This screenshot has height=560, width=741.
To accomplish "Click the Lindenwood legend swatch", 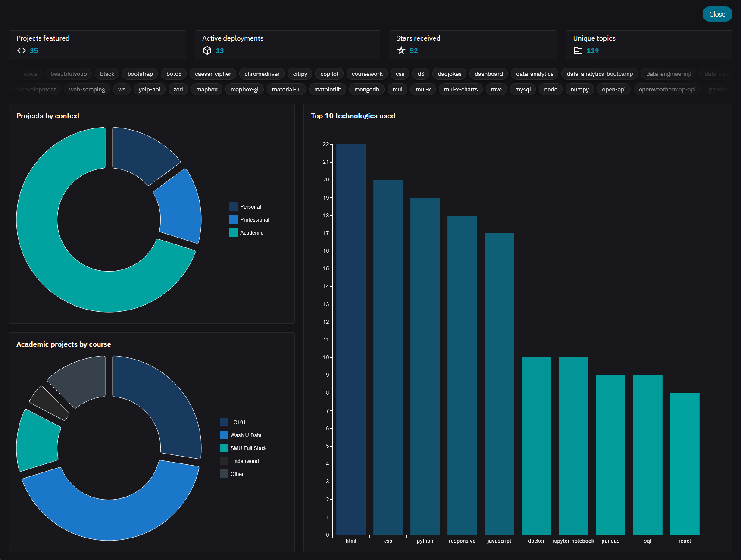I will point(224,461).
